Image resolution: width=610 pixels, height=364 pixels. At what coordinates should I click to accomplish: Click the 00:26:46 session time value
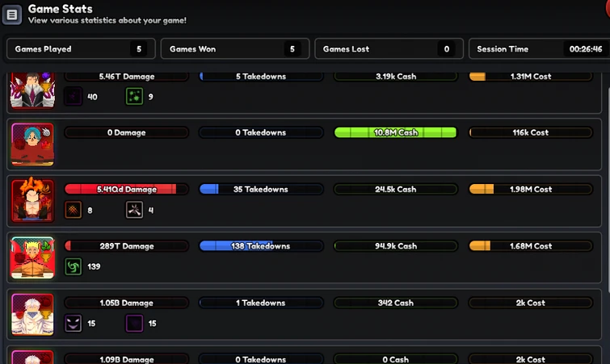586,49
